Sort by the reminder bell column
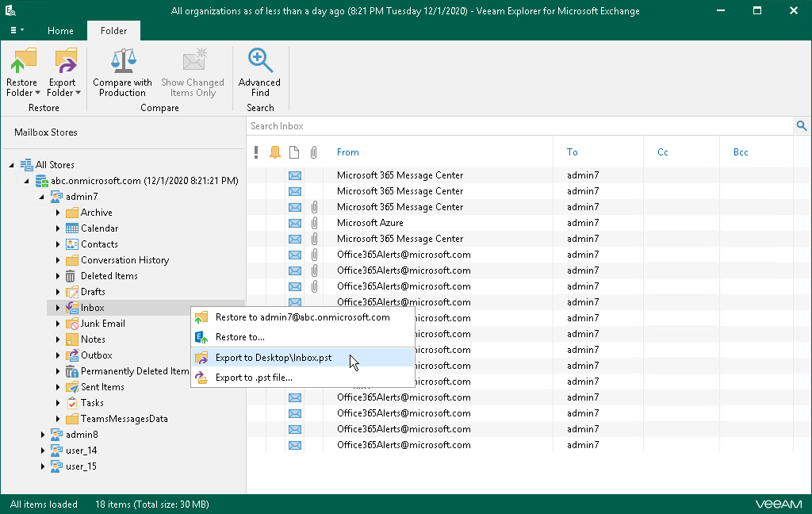Viewport: 812px width, 514px height. pos(274,152)
